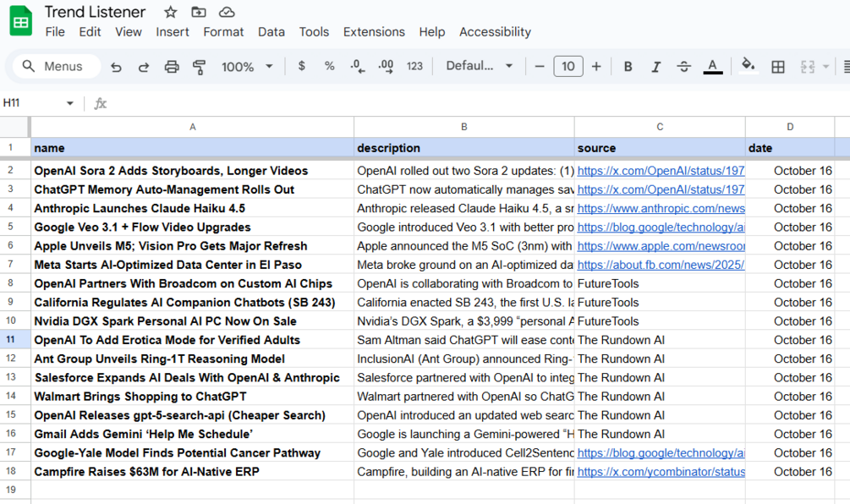Expand the merge cells options arrow
The image size is (850, 504).
click(x=825, y=67)
